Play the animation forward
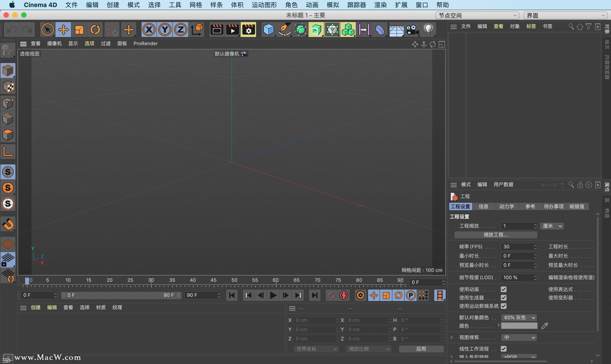 point(273,295)
